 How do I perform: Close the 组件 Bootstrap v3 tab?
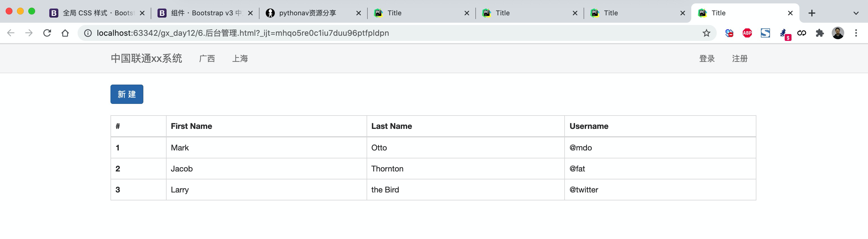250,13
